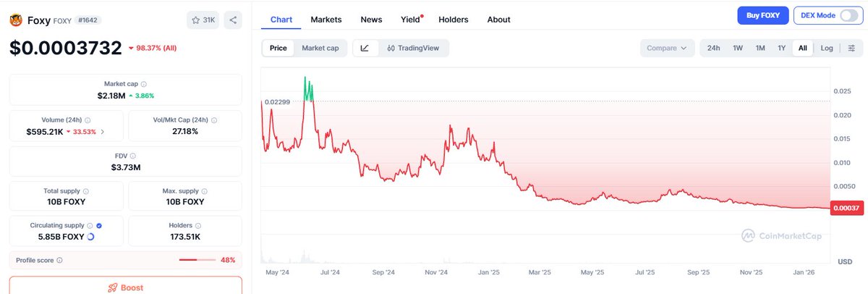This screenshot has height=294, width=868.
Task: Open chart settings sliders icon
Action: 851,49
